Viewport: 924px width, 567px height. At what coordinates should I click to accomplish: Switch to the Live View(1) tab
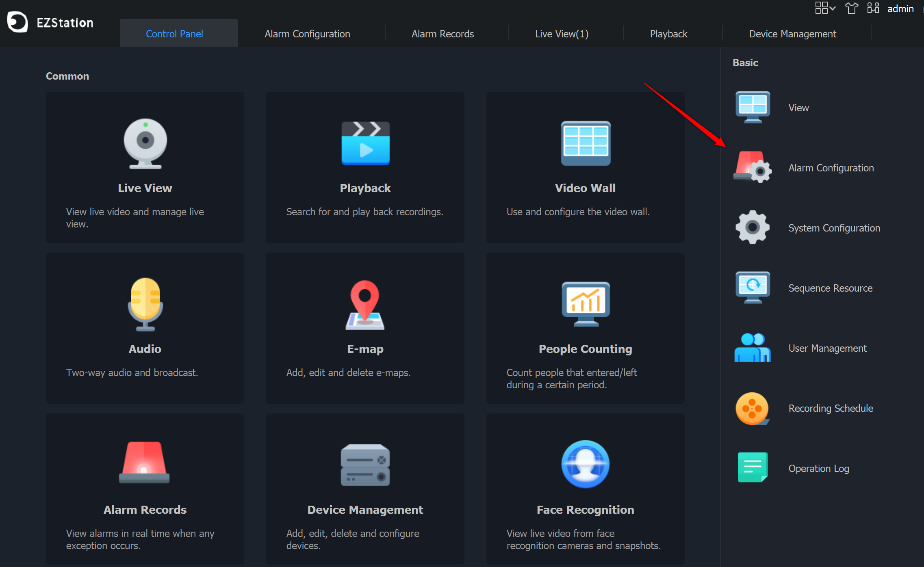[x=562, y=34]
